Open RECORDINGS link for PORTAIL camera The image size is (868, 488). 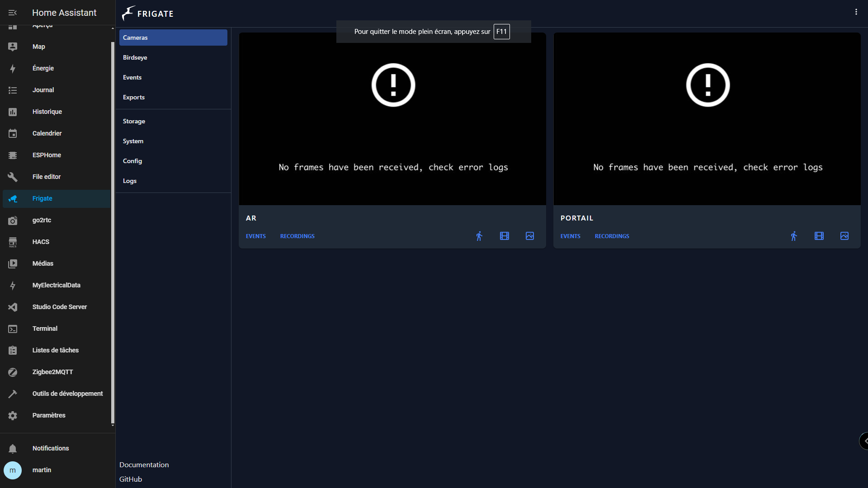pyautogui.click(x=612, y=236)
